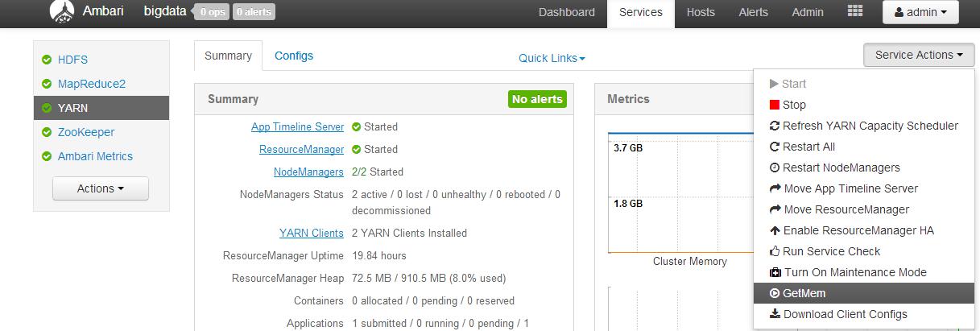980x331 pixels.
Task: Select ZooKeeper in the services list
Action: [86, 132]
